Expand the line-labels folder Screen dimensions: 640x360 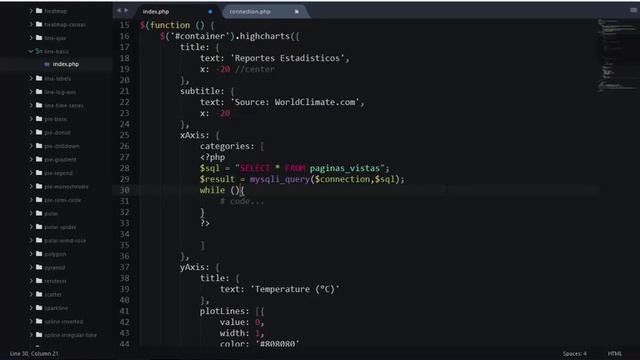pos(31,78)
